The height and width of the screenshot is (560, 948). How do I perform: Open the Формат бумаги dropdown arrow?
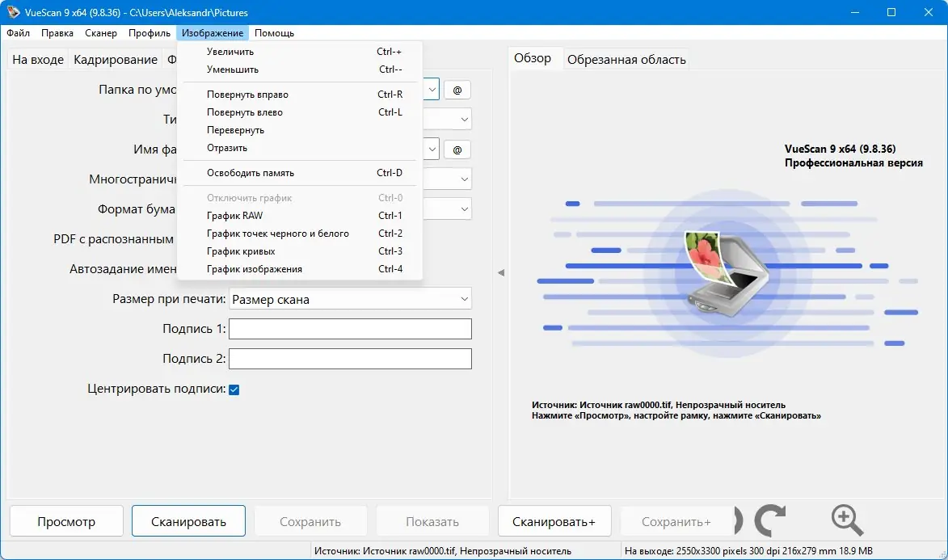tap(464, 208)
